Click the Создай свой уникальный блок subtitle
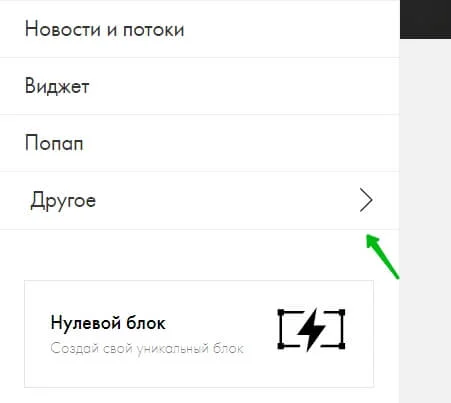 coord(147,349)
